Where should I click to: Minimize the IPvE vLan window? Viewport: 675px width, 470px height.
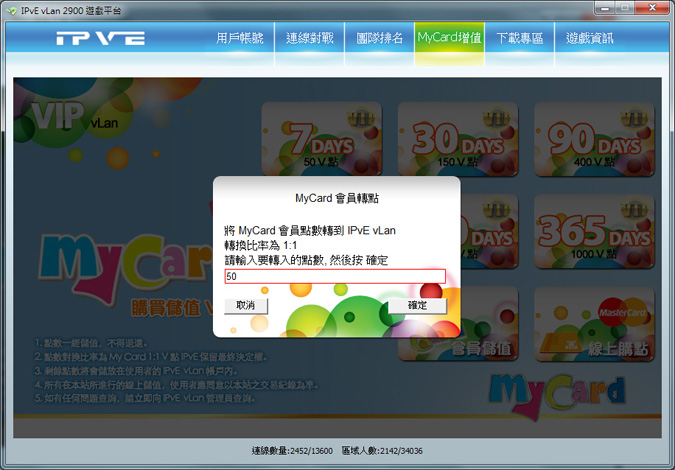tap(605, 8)
